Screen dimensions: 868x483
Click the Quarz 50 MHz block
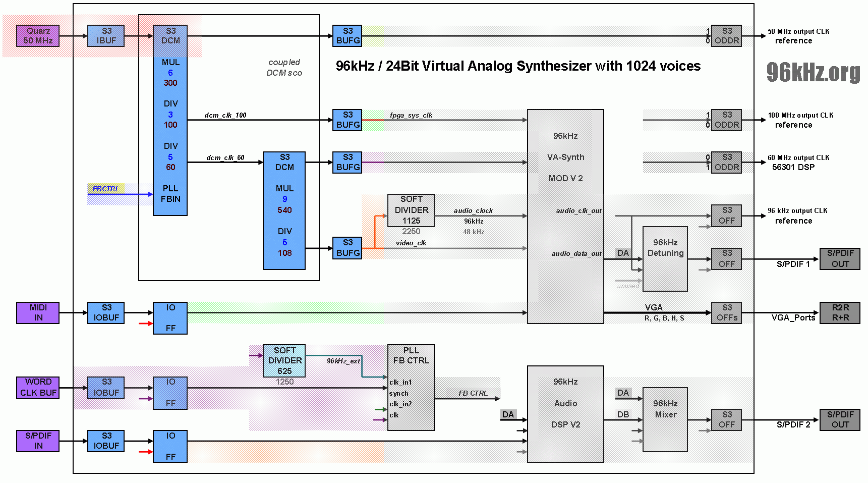(x=38, y=36)
